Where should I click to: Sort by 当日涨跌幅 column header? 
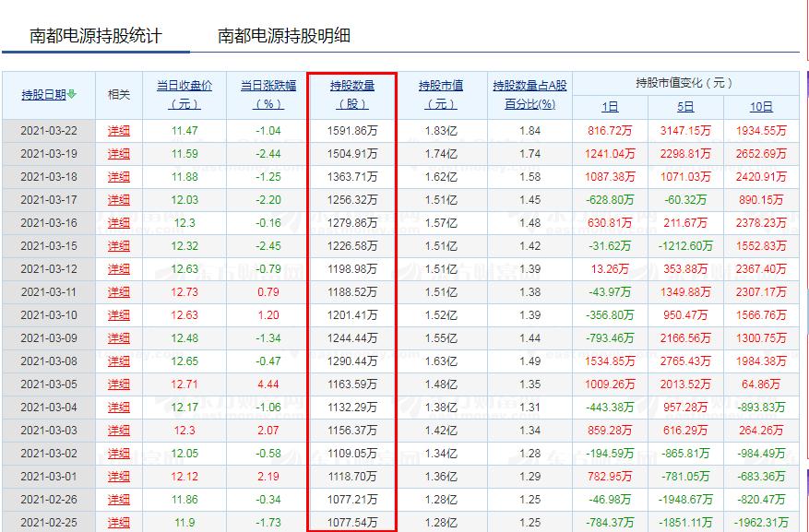268,95
